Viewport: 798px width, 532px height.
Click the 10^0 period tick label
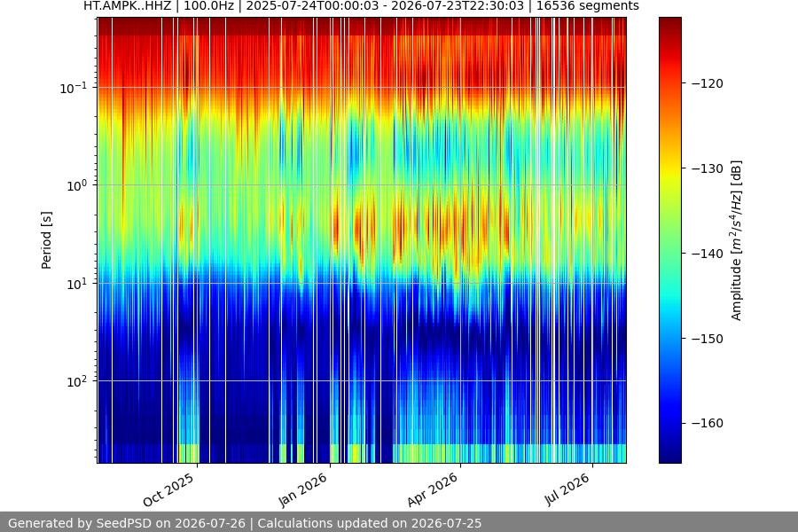coord(76,185)
